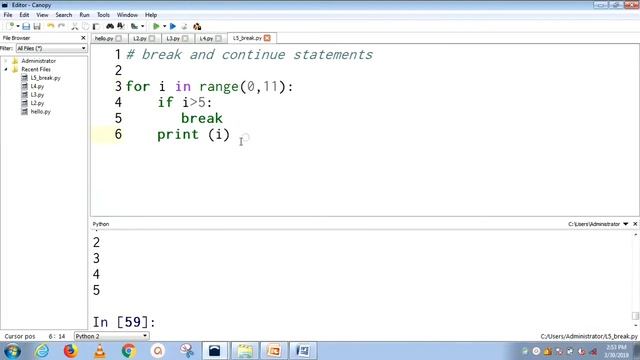The image size is (640, 360).
Task: Click the 'print (i)' code line
Action: 193,134
